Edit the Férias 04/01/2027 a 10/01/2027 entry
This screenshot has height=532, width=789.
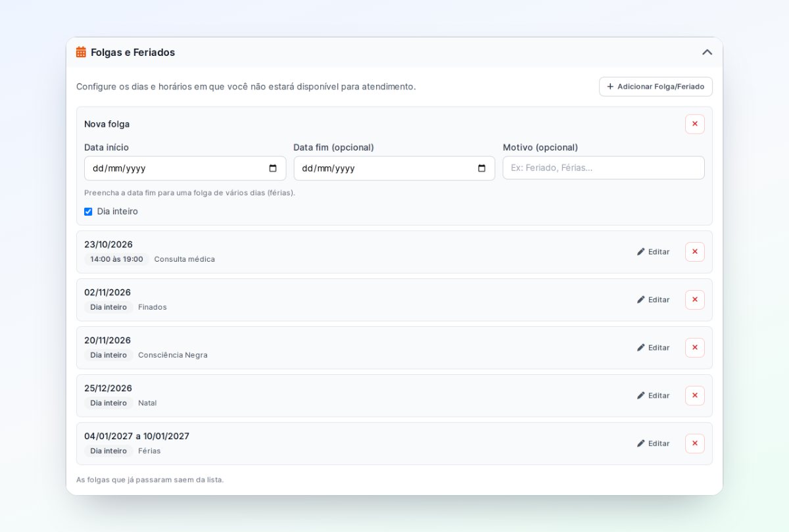(653, 444)
